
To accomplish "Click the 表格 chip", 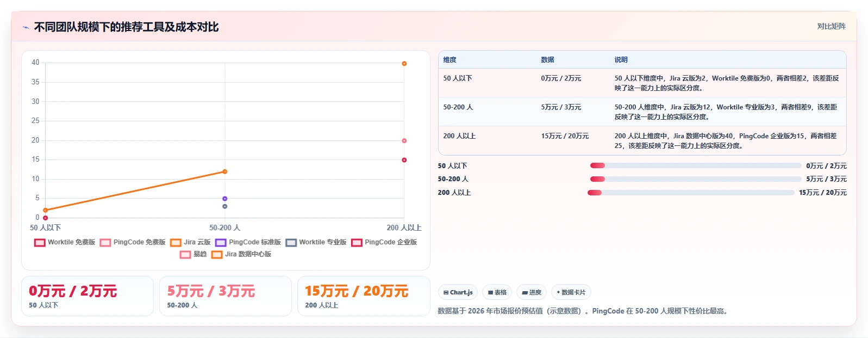I will click(497, 292).
